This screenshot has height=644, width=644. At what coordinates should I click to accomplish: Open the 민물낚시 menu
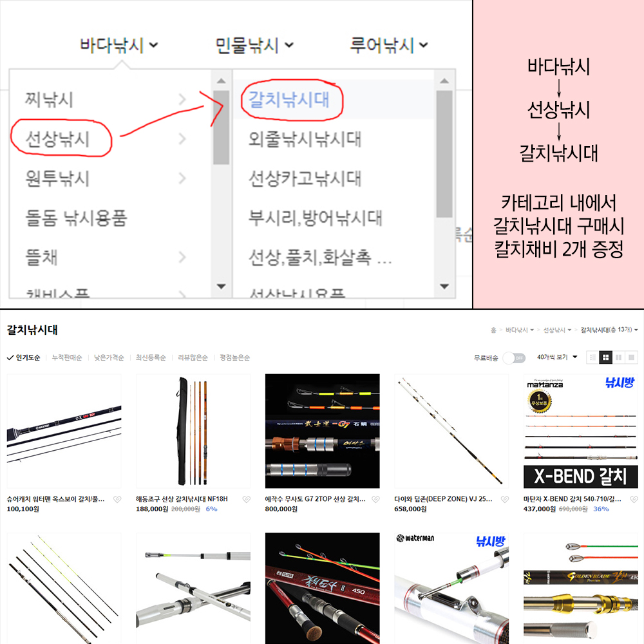pos(254,45)
